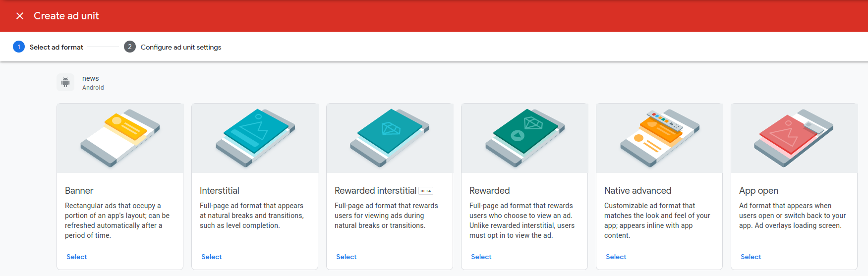Image resolution: width=868 pixels, height=276 pixels.
Task: Click the Native advanced format illustration
Action: pyautogui.click(x=659, y=138)
